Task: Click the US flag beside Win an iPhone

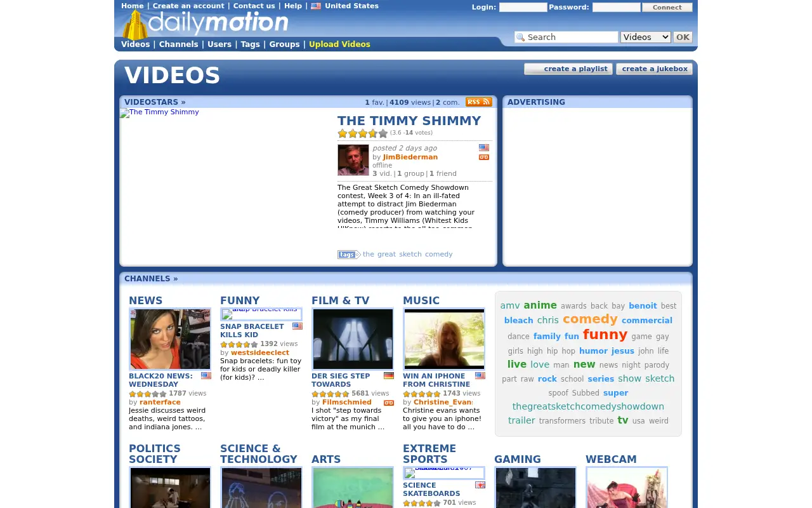Action: (x=480, y=376)
